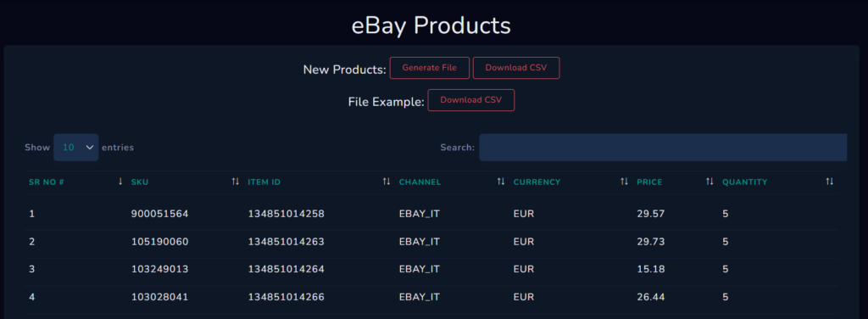Download CSV for New Products
The width and height of the screenshot is (868, 319).
pos(516,68)
